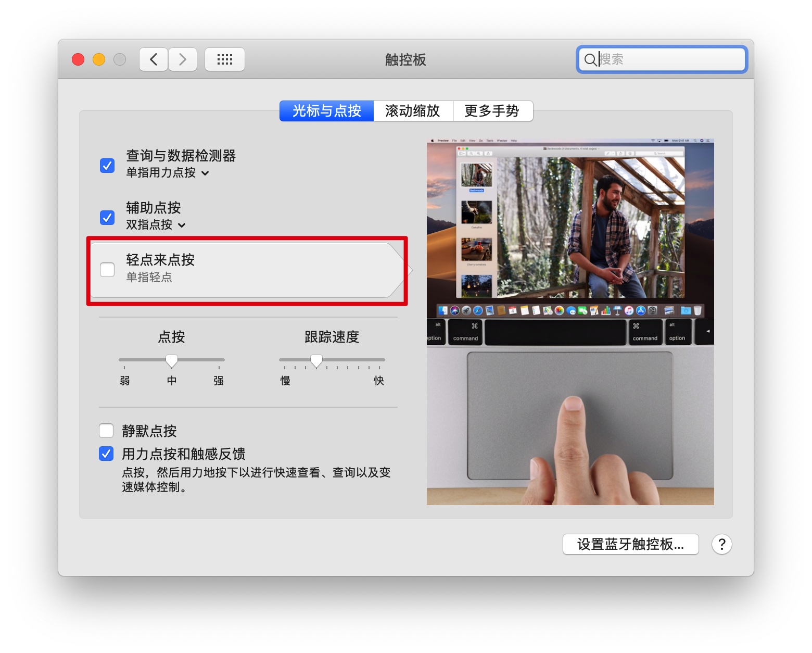Viewport: 812px width, 653px height.
Task: Click the help question mark button
Action: point(721,544)
